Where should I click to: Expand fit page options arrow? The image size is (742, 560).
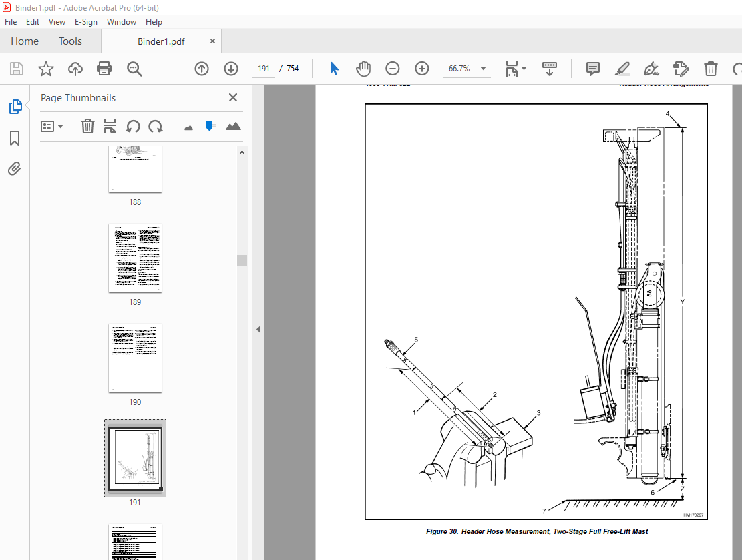pos(524,69)
